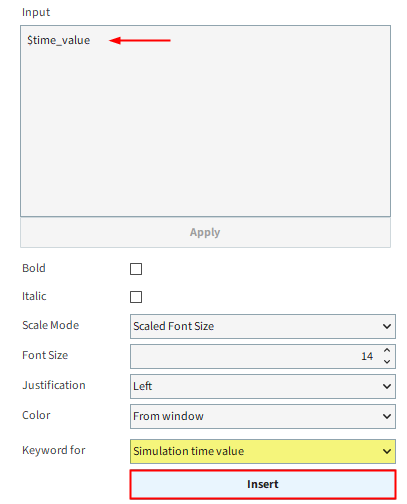This screenshot has height=504, width=407.
Task: Expand the Justification dropdown showing Left
Action: tap(263, 386)
